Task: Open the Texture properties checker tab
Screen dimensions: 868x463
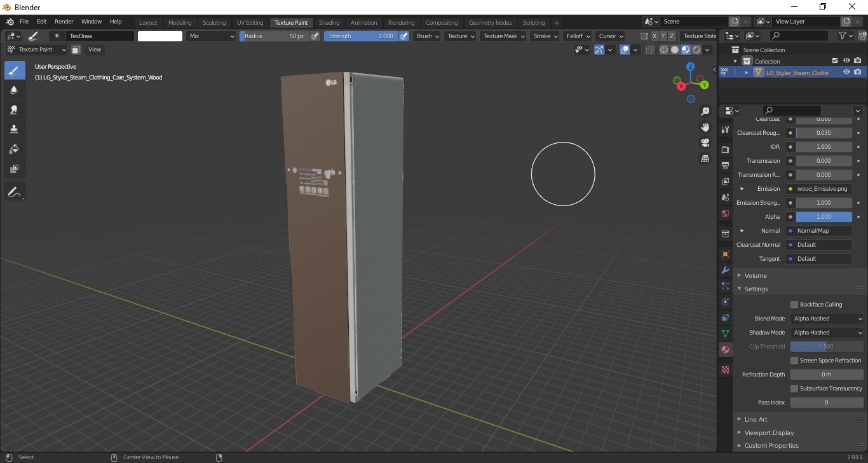Action: click(725, 370)
